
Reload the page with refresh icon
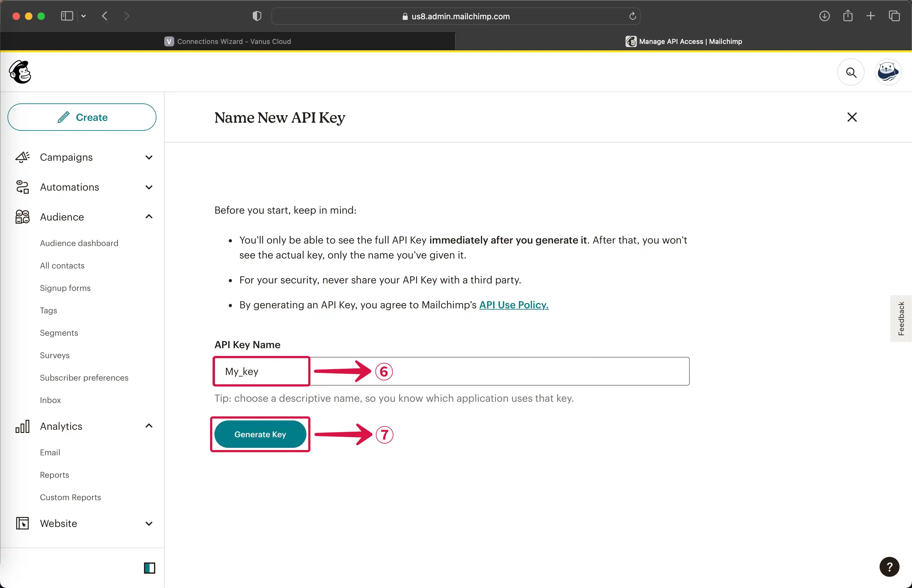point(632,16)
